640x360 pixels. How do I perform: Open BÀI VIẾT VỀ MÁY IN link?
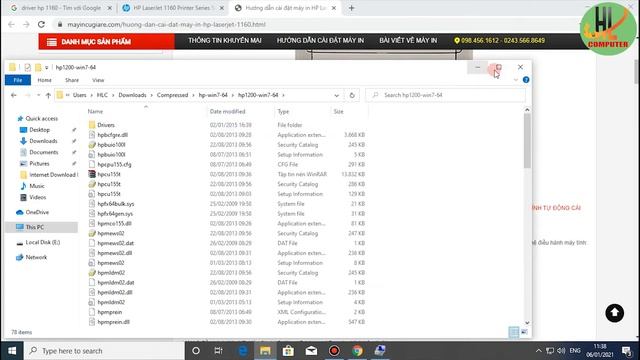click(x=408, y=41)
